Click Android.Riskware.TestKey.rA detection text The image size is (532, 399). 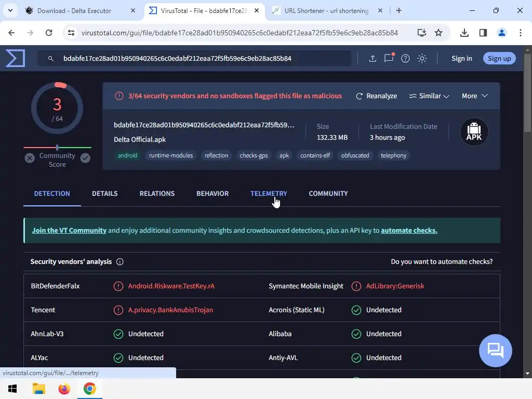[x=171, y=286]
